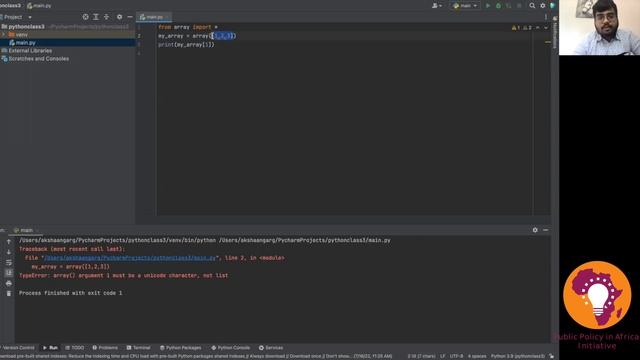Click LF line separator in status bar
640x360 pixels.
tap(443, 356)
